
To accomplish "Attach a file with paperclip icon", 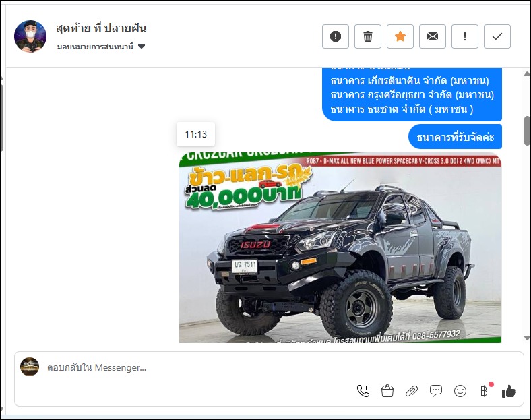I will coord(412,391).
